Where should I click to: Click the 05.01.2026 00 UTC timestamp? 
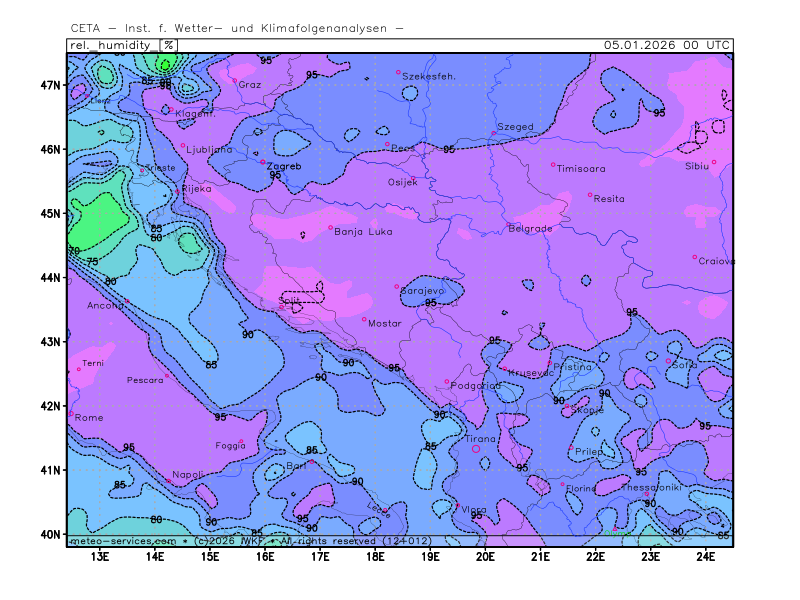pos(667,45)
